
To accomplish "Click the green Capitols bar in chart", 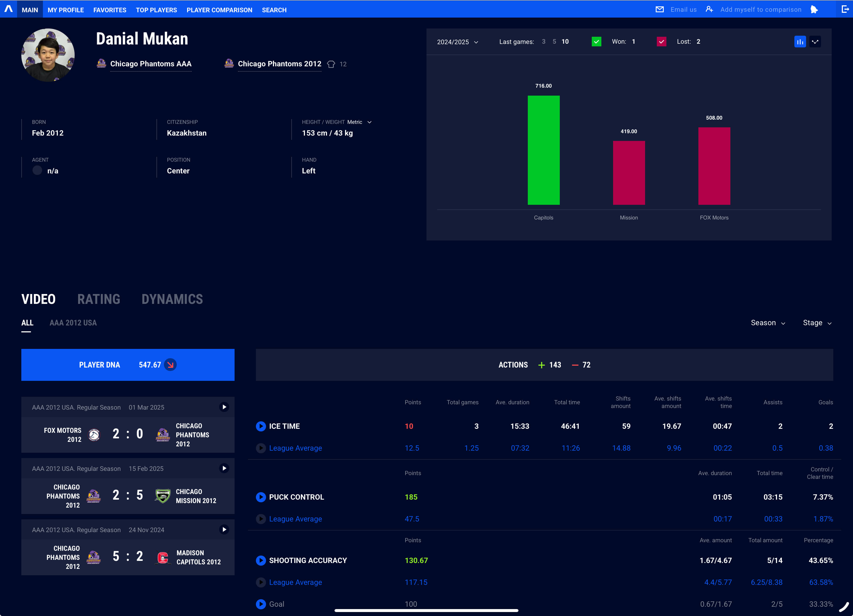I will click(544, 150).
